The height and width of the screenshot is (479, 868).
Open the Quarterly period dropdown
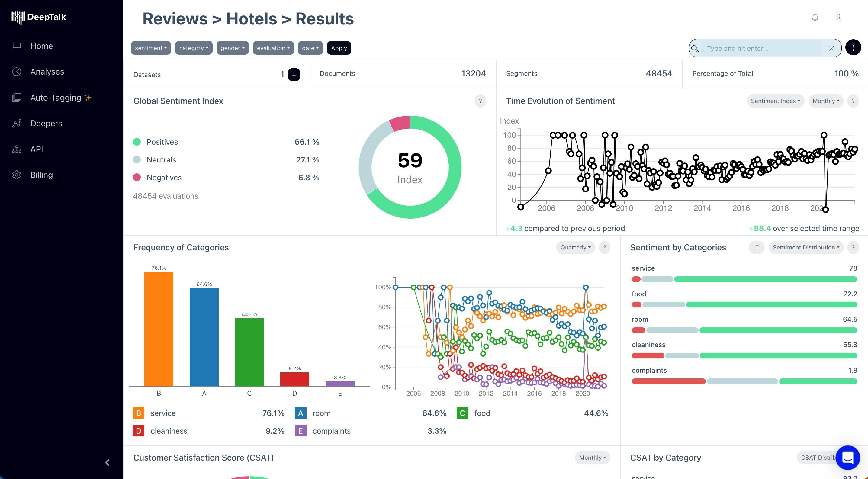[575, 248]
